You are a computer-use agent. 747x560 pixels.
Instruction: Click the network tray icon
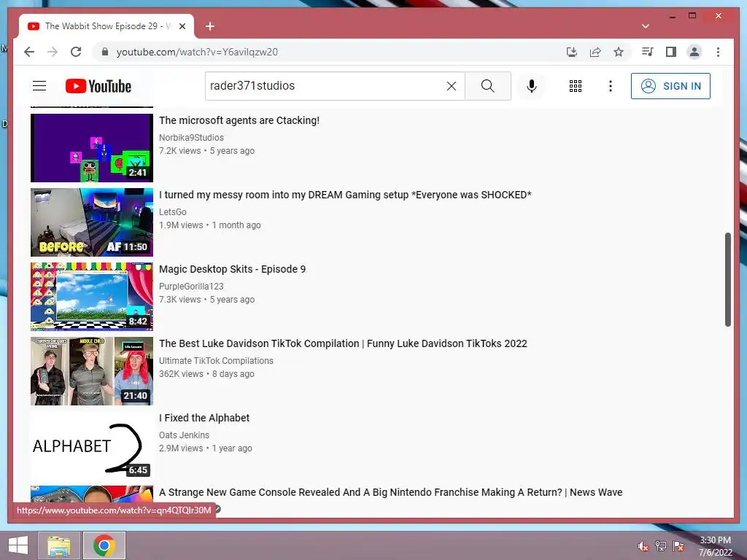click(661, 545)
